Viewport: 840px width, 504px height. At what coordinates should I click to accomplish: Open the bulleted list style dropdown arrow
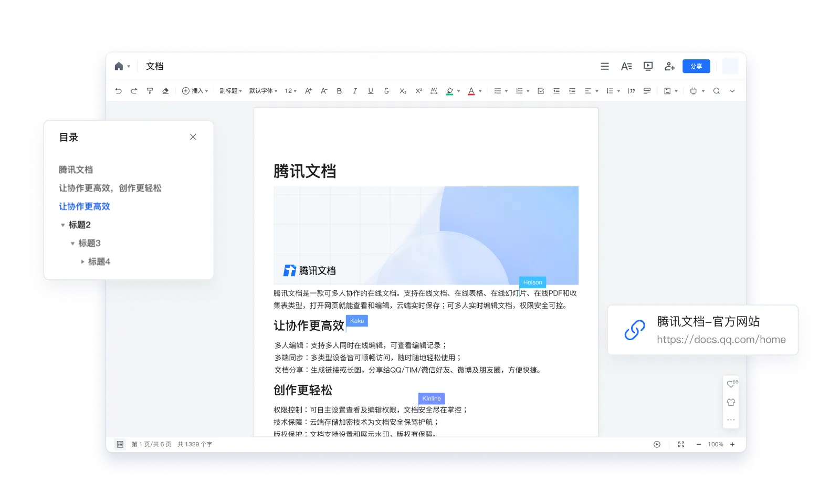click(x=506, y=91)
